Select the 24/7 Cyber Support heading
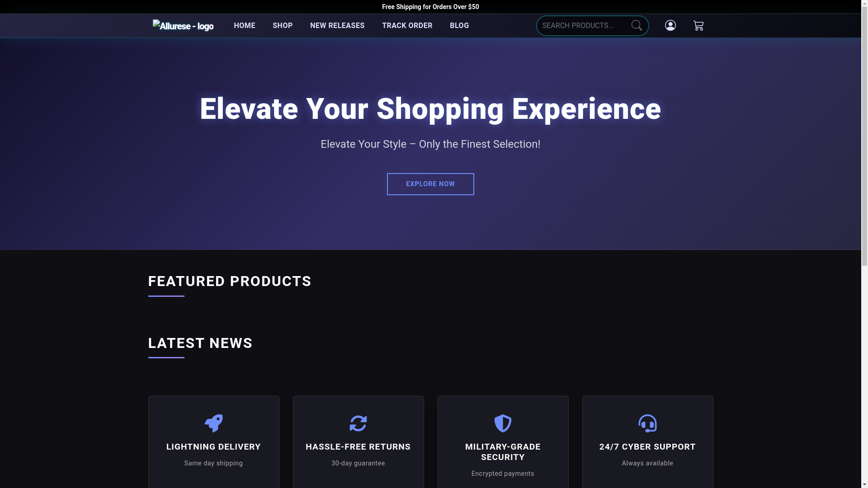This screenshot has width=868, height=488. [647, 446]
